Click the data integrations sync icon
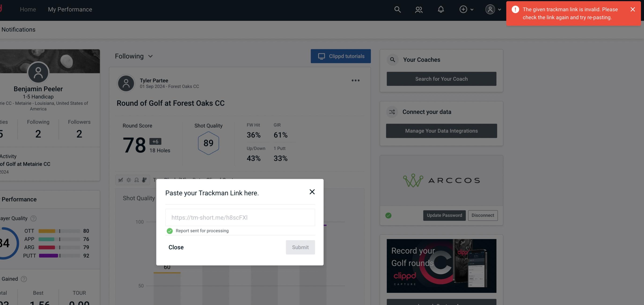 pyautogui.click(x=392, y=112)
